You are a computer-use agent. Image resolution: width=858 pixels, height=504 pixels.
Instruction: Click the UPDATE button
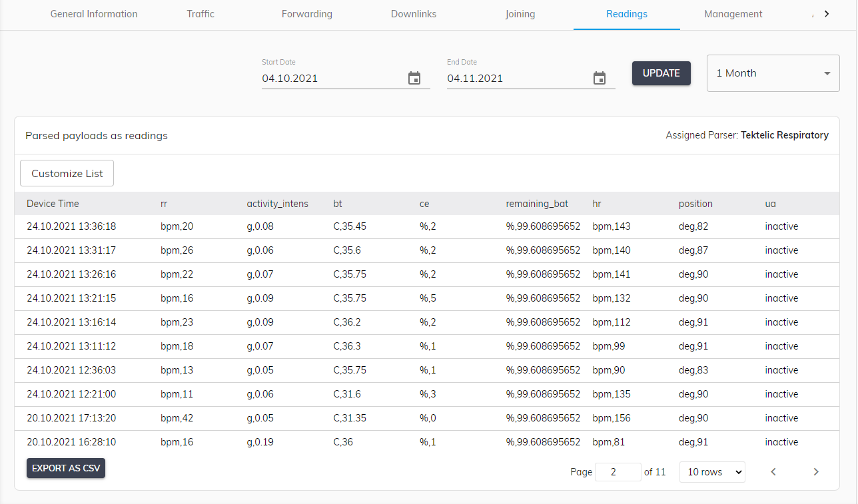661,73
